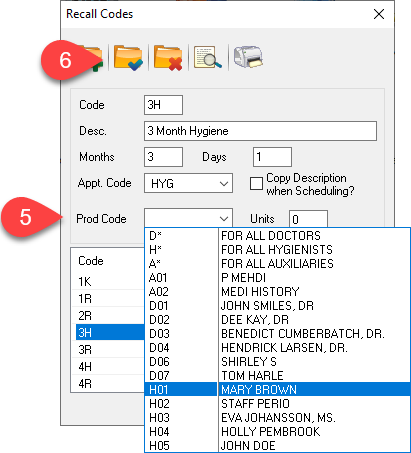The height and width of the screenshot is (453, 411).
Task: Select recall code 3R in list
Action: tap(108, 350)
